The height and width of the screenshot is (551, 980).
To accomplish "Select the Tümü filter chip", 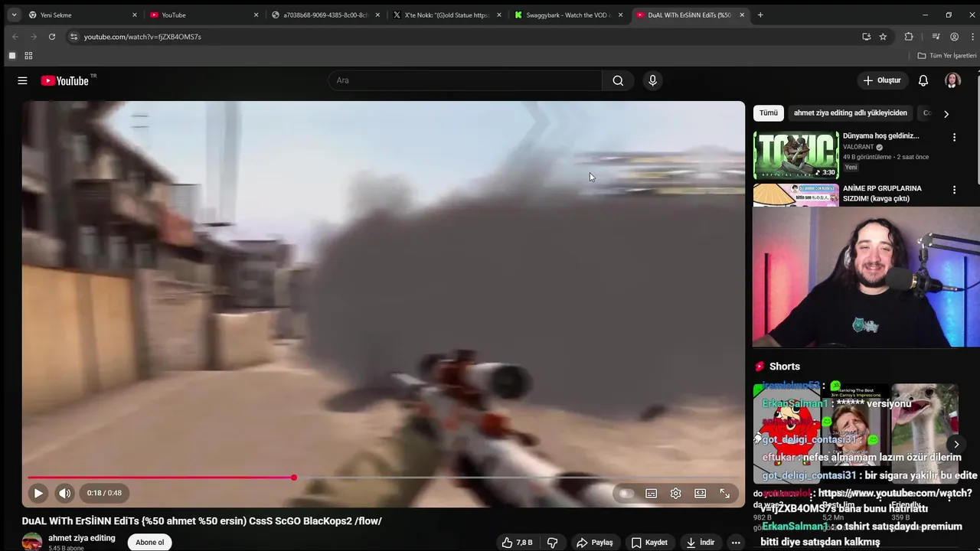I will (769, 113).
